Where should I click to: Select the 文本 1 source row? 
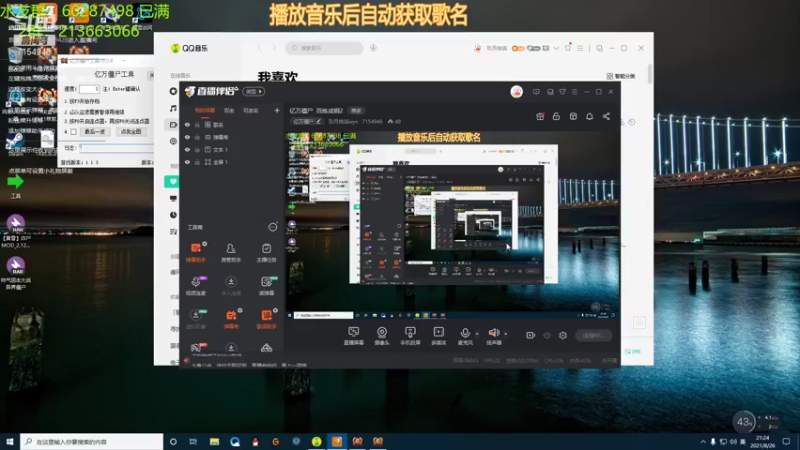pos(232,149)
